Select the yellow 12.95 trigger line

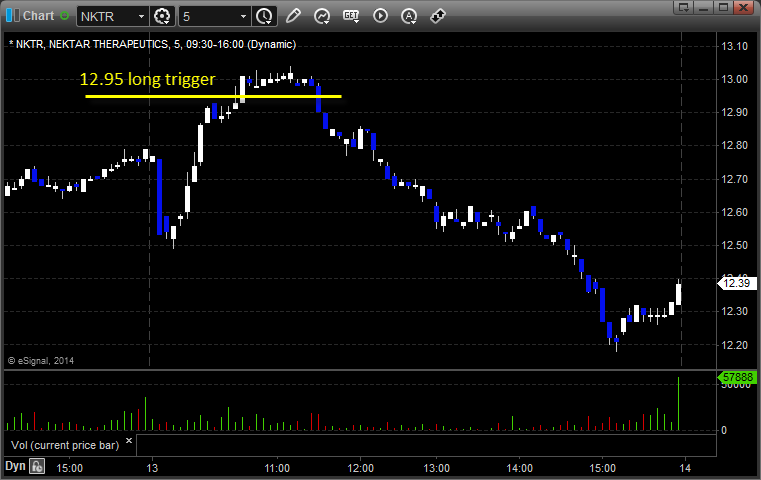(214, 96)
